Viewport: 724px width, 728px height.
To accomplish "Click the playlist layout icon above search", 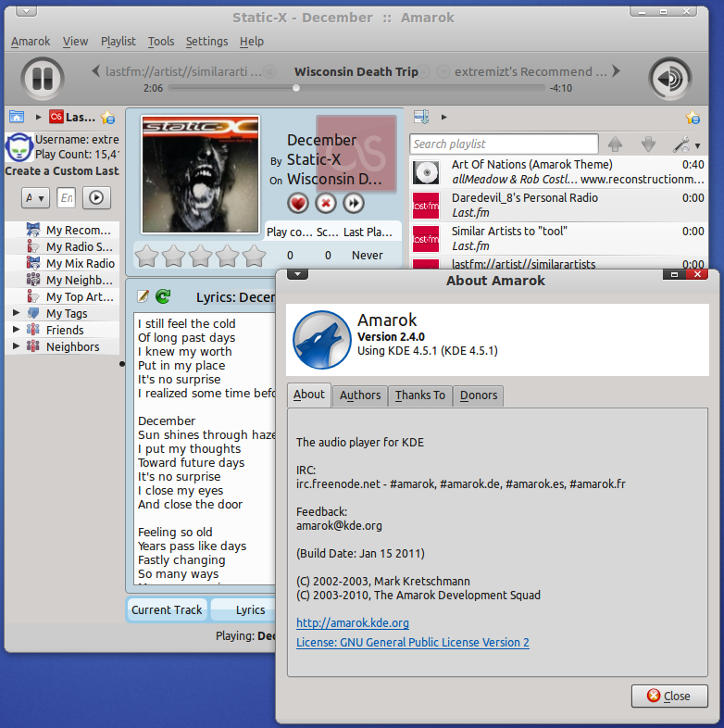I will [x=421, y=117].
